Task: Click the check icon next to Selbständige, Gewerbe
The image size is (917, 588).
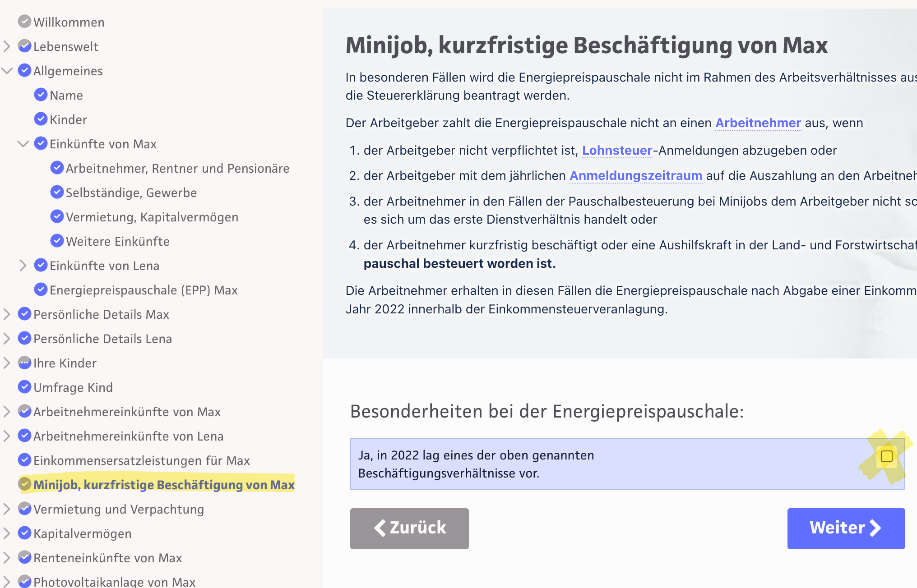Action: click(57, 192)
